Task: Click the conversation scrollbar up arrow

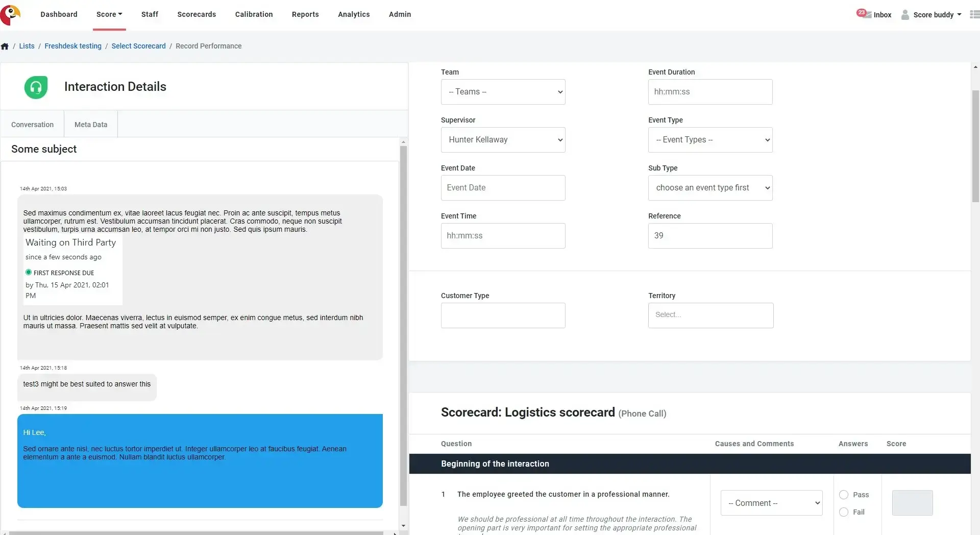Action: [403, 142]
